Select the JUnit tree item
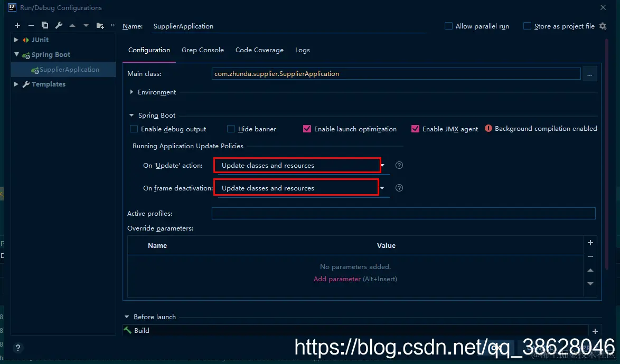This screenshot has width=620, height=364. 40,40
